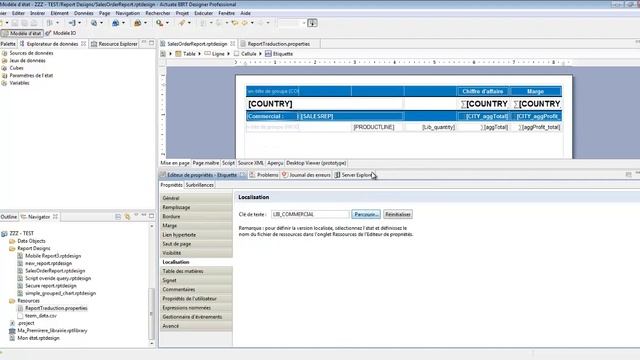Expand the breadcrumb arrow after Ligne

point(229,54)
